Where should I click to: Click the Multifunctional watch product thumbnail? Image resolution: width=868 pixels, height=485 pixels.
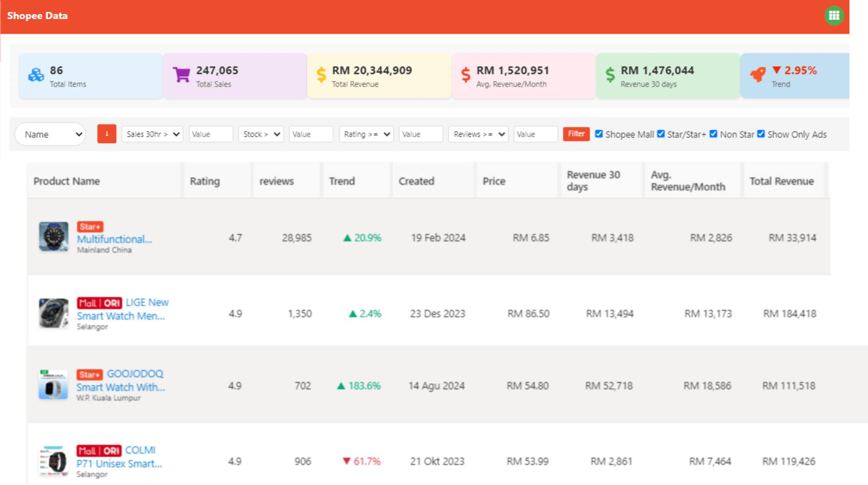coord(54,237)
